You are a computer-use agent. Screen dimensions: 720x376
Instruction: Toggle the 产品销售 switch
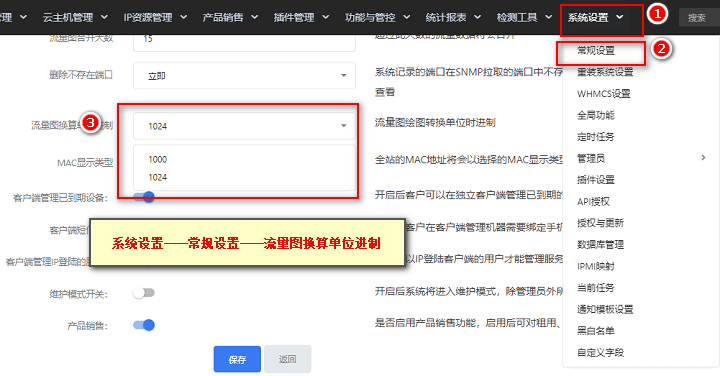[x=144, y=325]
